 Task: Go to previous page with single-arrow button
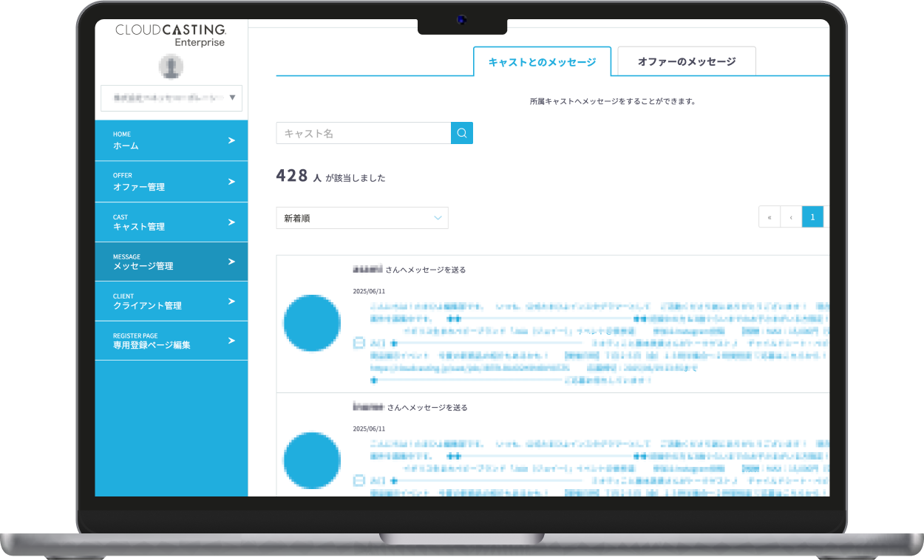pyautogui.click(x=791, y=217)
